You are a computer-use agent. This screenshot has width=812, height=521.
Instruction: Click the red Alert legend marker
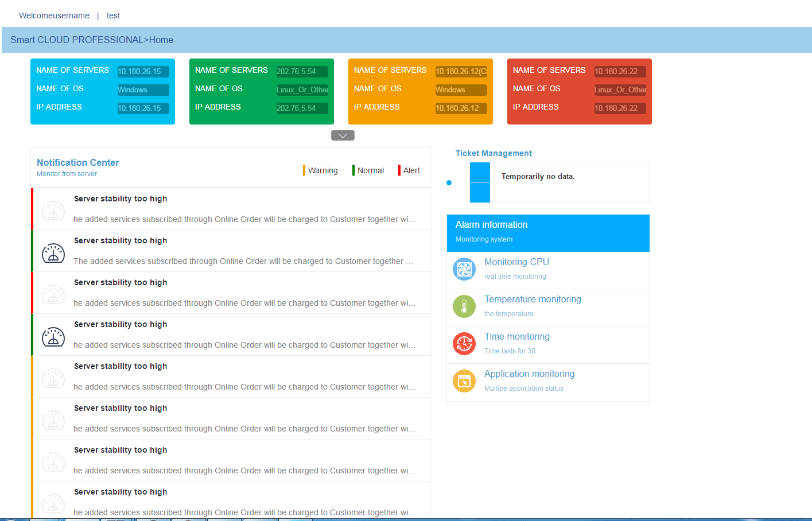click(399, 170)
